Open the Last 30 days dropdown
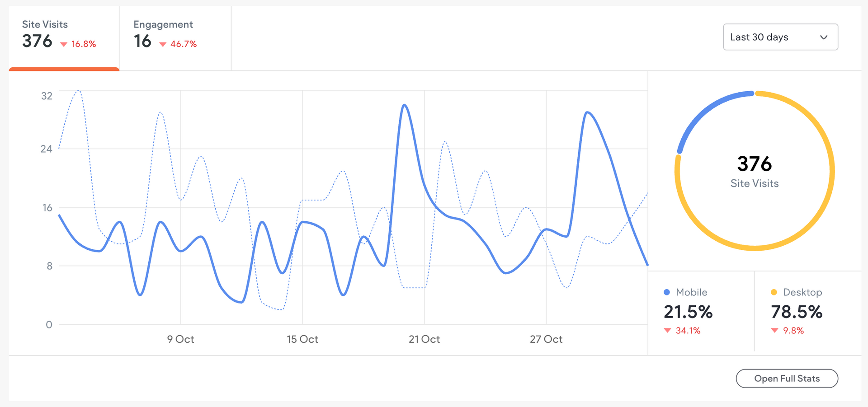This screenshot has height=407, width=868. [780, 37]
